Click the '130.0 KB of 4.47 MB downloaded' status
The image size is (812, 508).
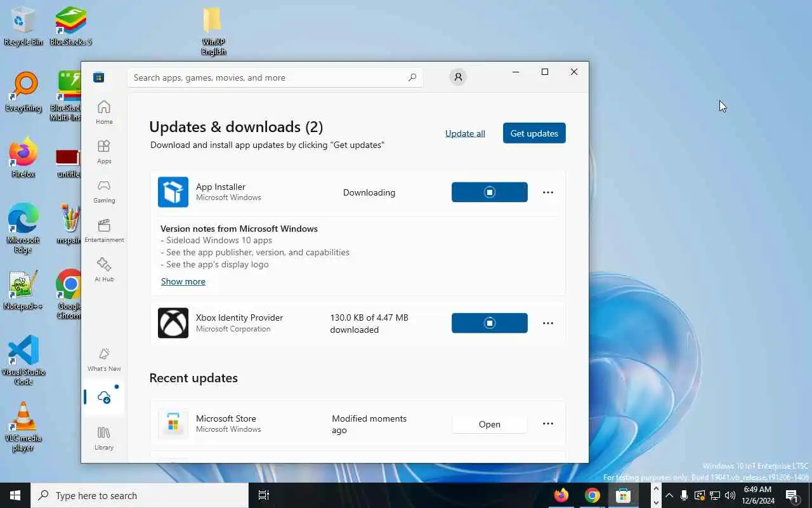click(x=369, y=323)
